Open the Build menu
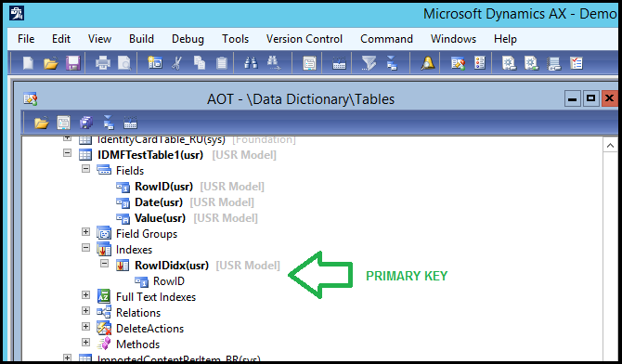Image resolution: width=622 pixels, height=364 pixels. [x=141, y=39]
